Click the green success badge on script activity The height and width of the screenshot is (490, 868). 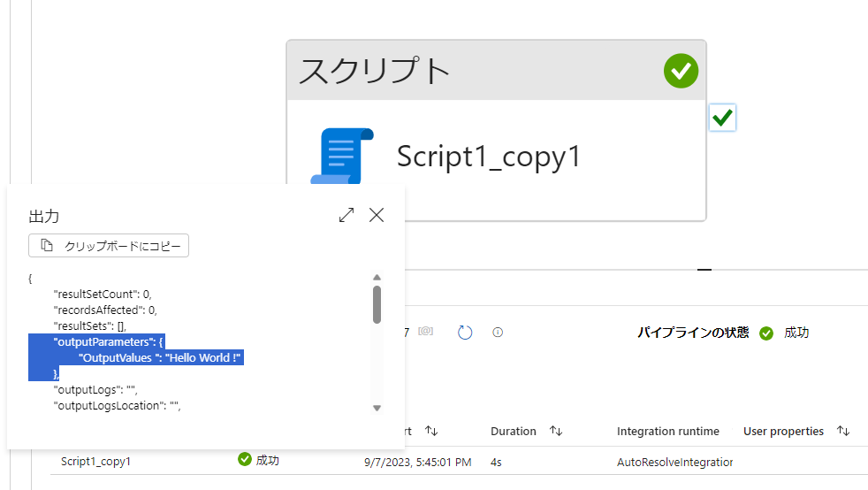pyautogui.click(x=681, y=71)
